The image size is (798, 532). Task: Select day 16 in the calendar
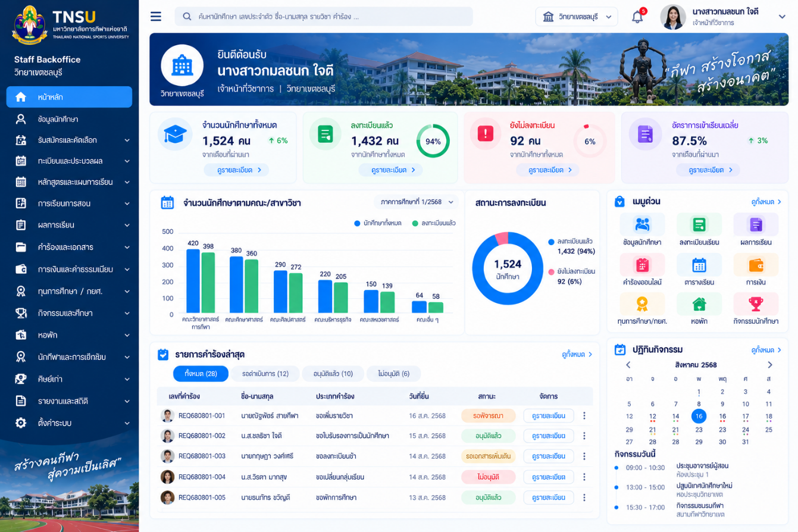pyautogui.click(x=699, y=417)
